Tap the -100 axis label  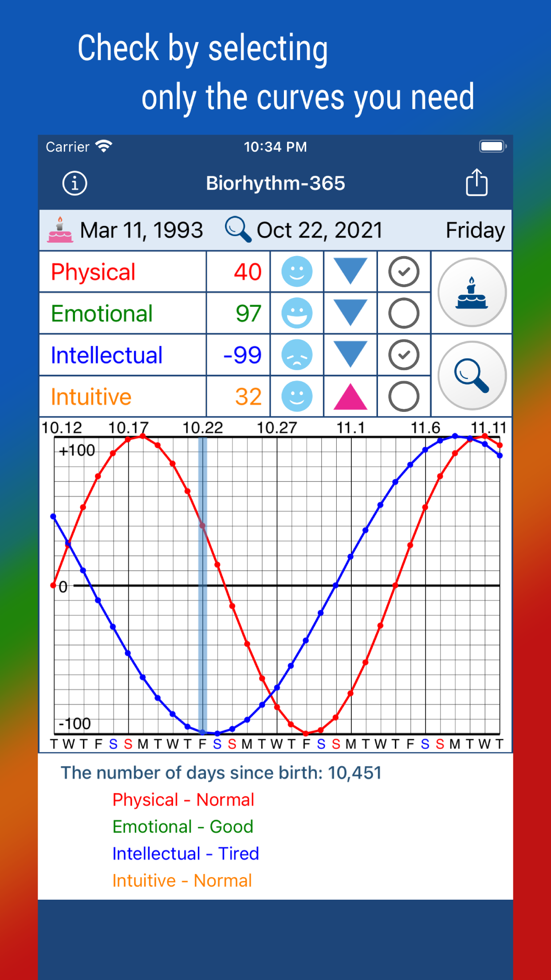pyautogui.click(x=75, y=724)
